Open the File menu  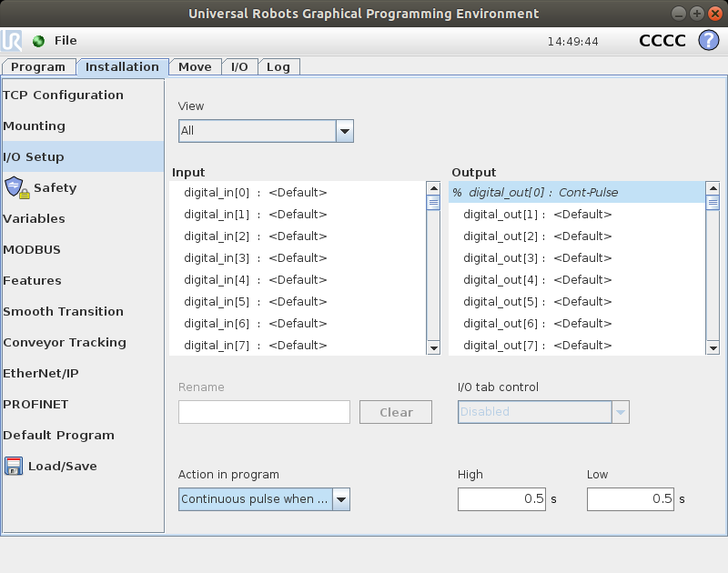pyautogui.click(x=66, y=41)
